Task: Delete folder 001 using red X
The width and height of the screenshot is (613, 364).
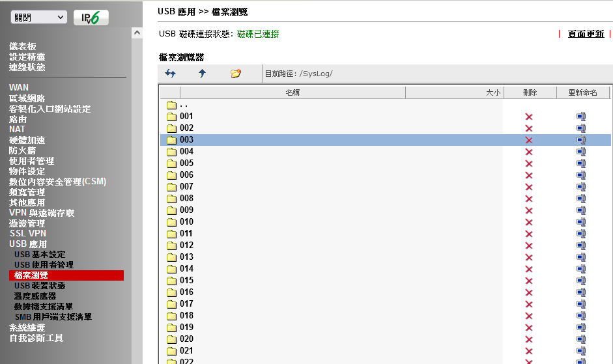Action: click(x=529, y=117)
